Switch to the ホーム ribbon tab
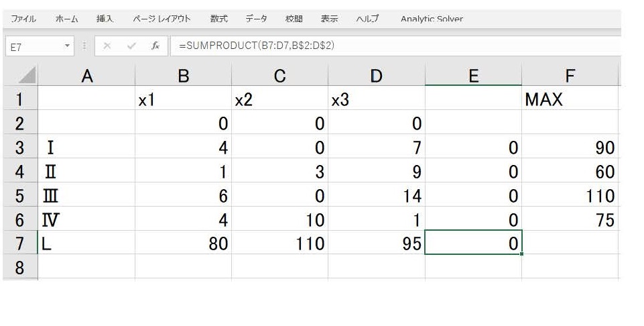This screenshot has height=326, width=644. [x=66, y=19]
